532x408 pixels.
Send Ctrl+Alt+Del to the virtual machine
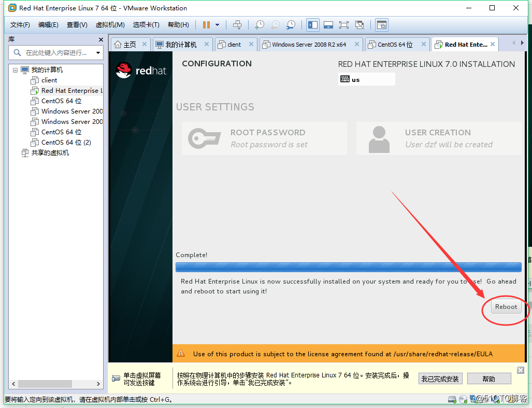(x=237, y=25)
